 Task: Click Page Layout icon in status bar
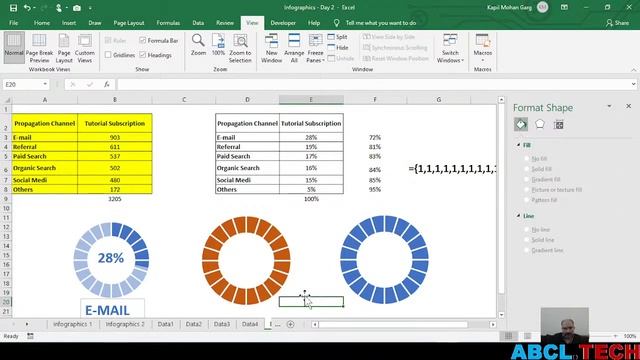pyautogui.click(x=527, y=336)
